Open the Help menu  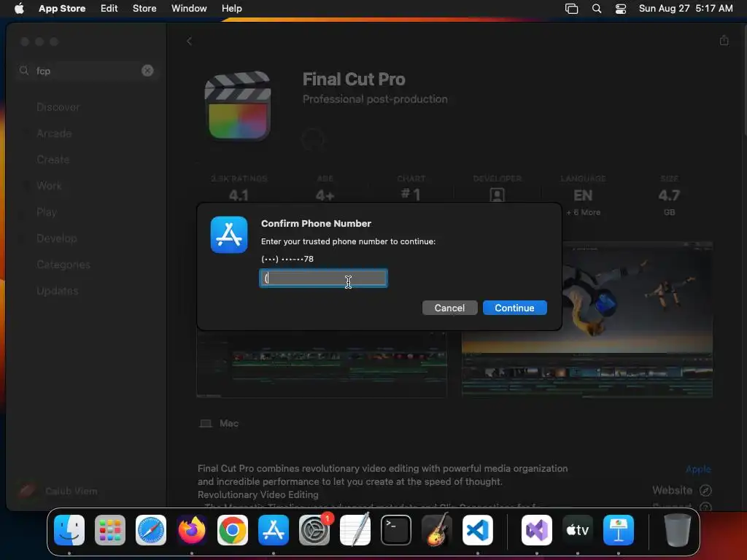coord(231,8)
